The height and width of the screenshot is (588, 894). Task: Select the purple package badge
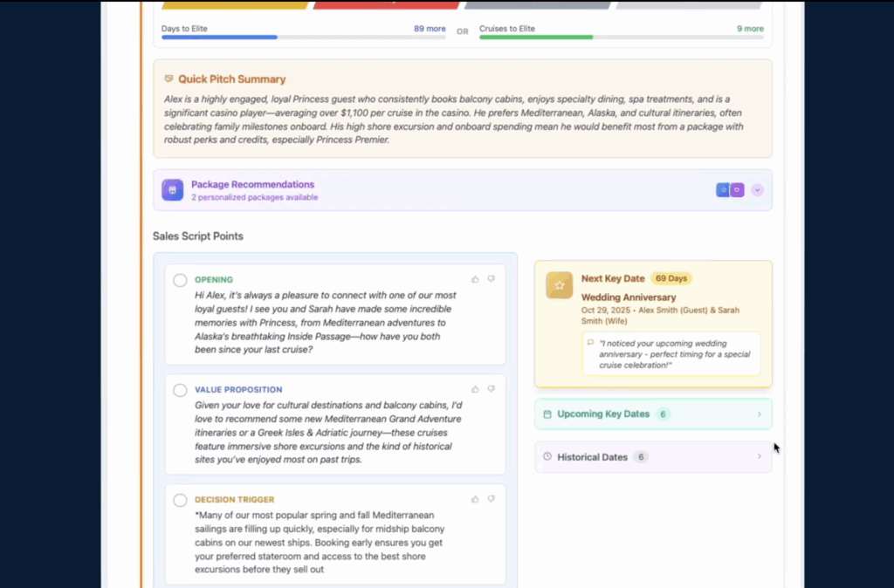(x=737, y=190)
